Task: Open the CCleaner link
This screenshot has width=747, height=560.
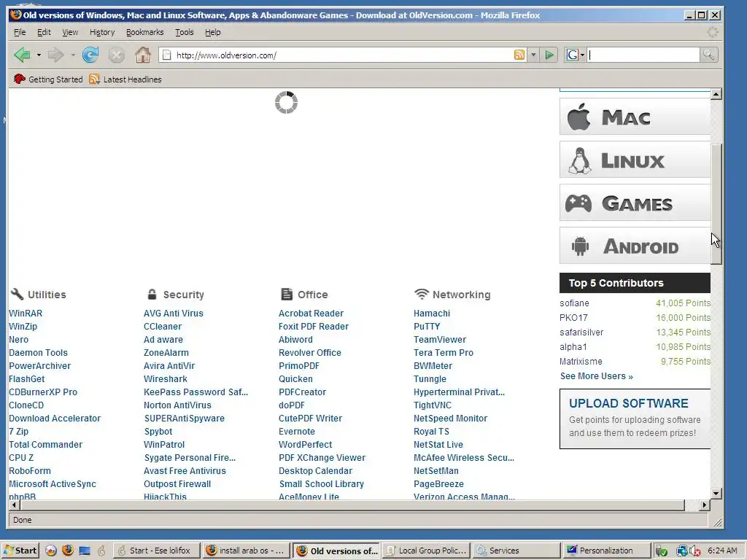Action: pos(163,327)
